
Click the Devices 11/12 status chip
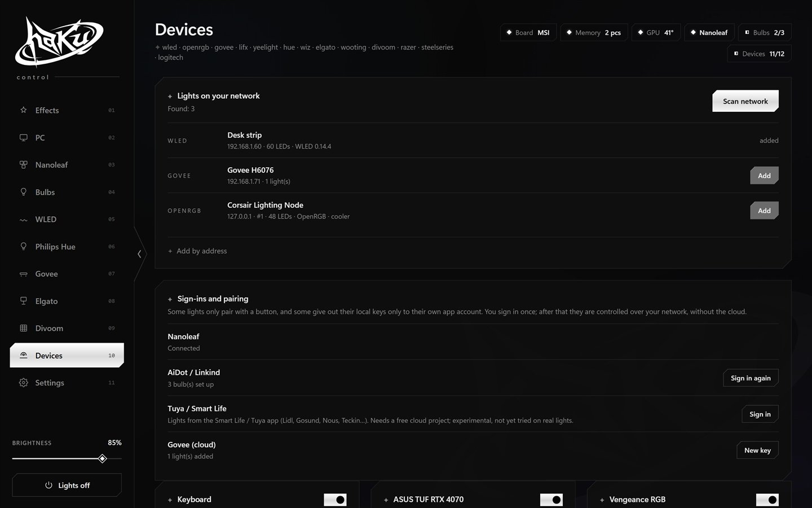[760, 54]
